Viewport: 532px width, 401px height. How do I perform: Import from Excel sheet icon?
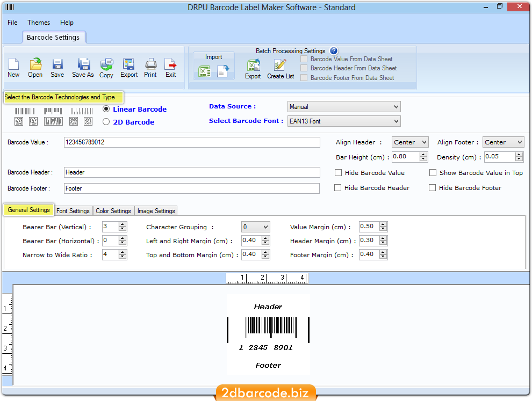204,71
